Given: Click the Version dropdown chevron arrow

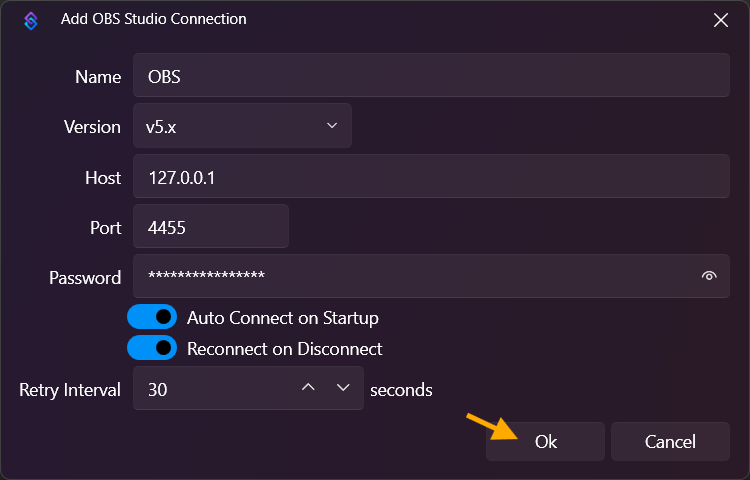Looking at the screenshot, I should [x=332, y=126].
